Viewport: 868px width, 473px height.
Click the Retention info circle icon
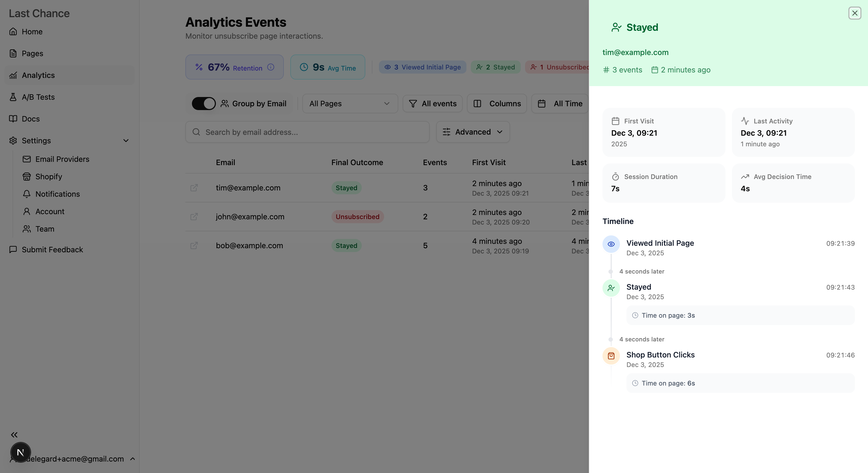[x=271, y=67]
